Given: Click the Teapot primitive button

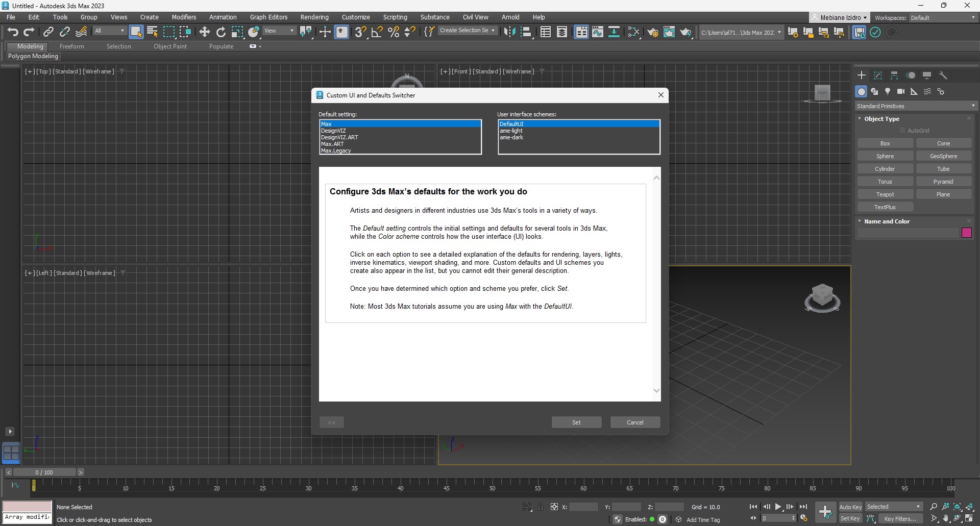Looking at the screenshot, I should (x=885, y=194).
